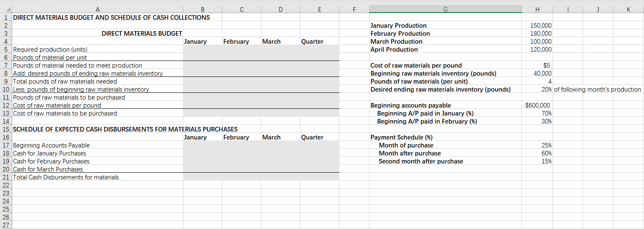This screenshot has width=644, height=229.
Task: Click 'Cost of raw materials per pound' in column A
Action: (57, 105)
